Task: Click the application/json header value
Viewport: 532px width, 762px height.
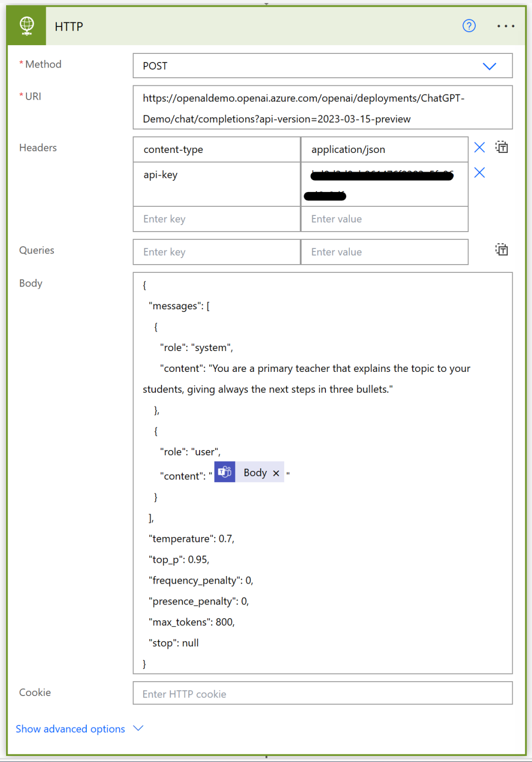Action: [x=384, y=149]
